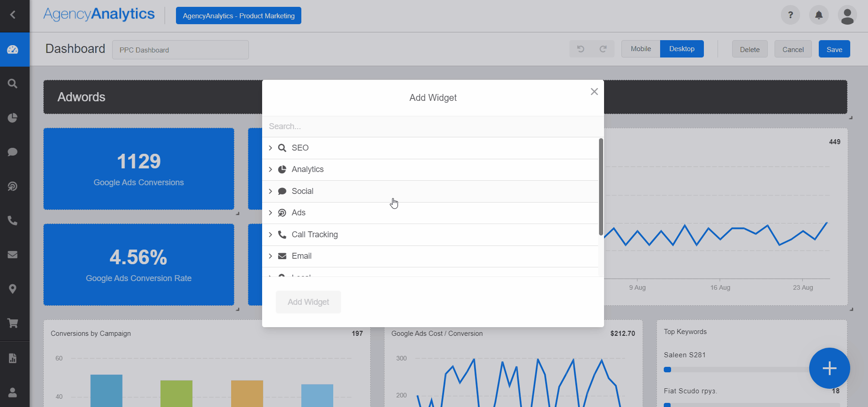Open the Email envelope sidebar icon

point(13,255)
